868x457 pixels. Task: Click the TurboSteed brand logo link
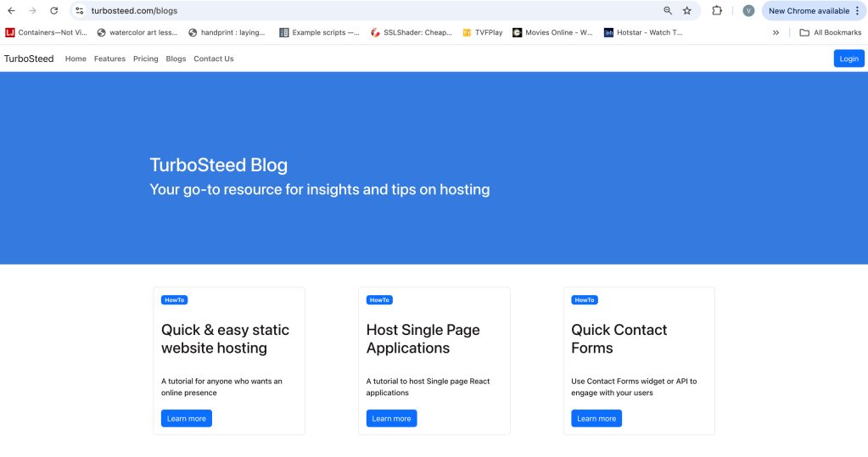coord(29,59)
